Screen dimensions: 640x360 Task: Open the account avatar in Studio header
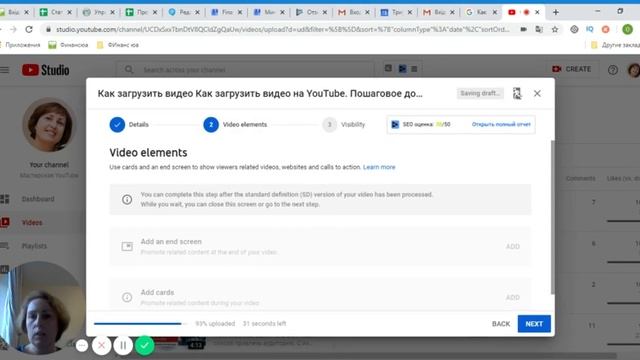[x=634, y=70]
